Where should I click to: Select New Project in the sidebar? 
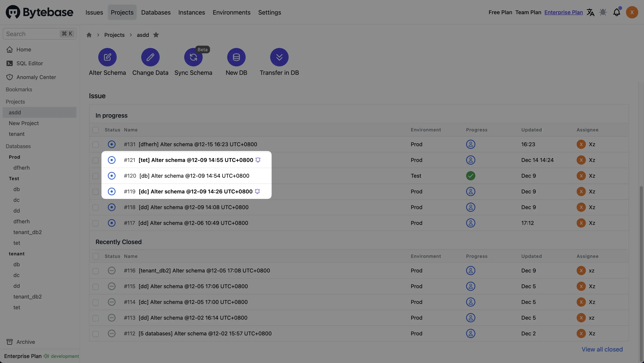pos(24,123)
